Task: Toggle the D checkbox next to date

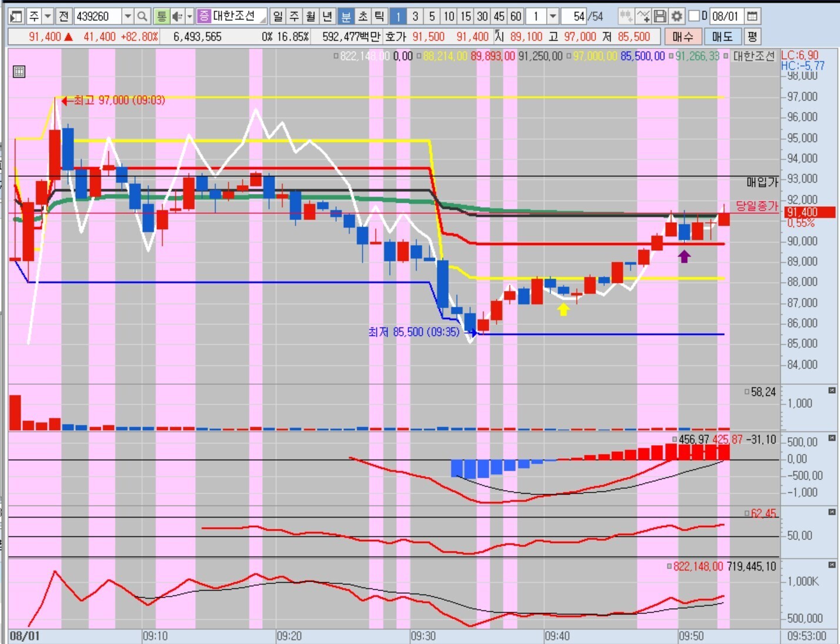Action: [693, 16]
